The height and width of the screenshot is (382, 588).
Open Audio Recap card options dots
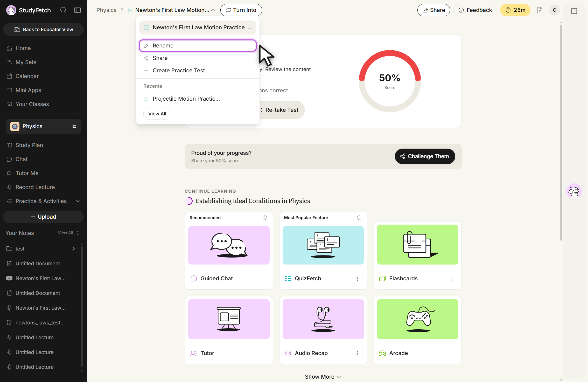click(358, 353)
